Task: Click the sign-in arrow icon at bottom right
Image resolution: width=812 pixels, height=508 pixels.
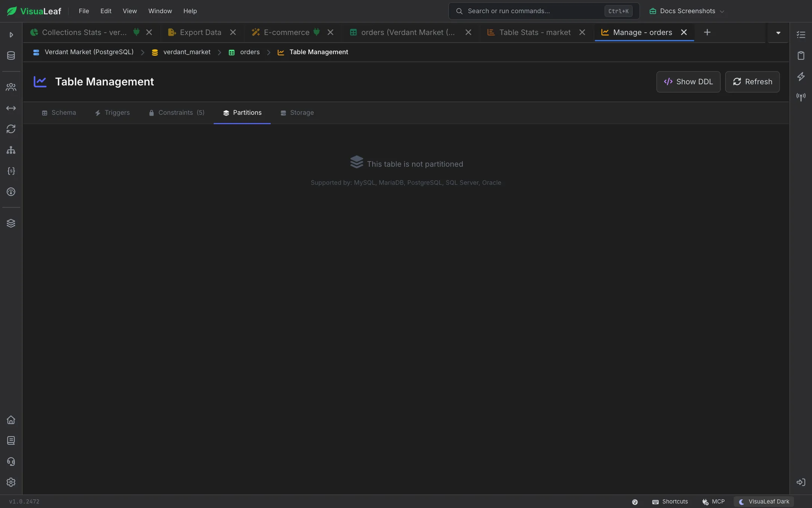Action: point(801,482)
